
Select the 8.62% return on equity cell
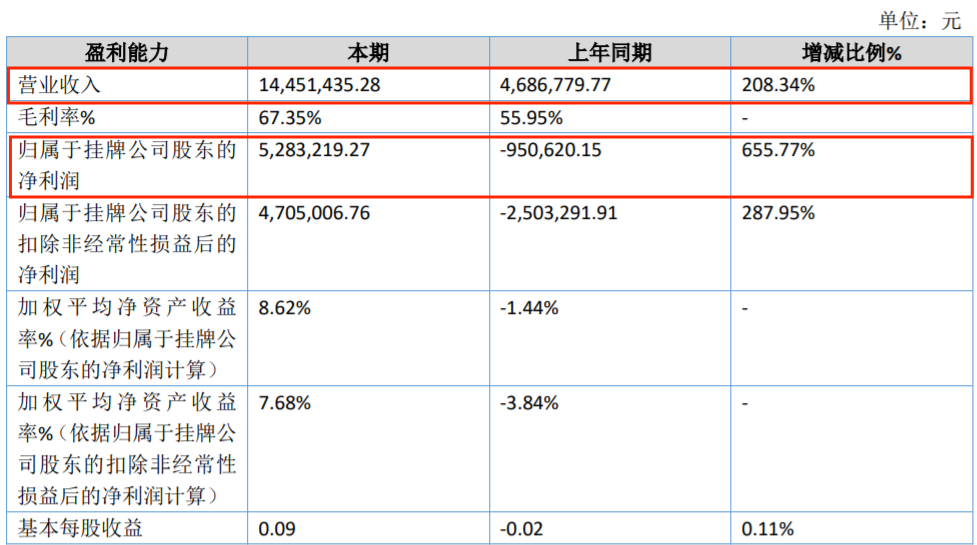tap(284, 308)
